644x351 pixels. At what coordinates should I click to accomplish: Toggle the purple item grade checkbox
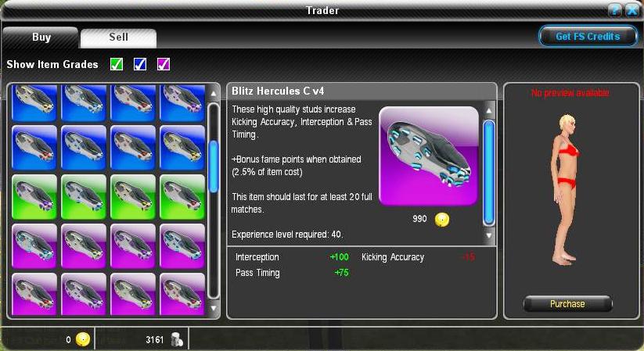tap(164, 64)
